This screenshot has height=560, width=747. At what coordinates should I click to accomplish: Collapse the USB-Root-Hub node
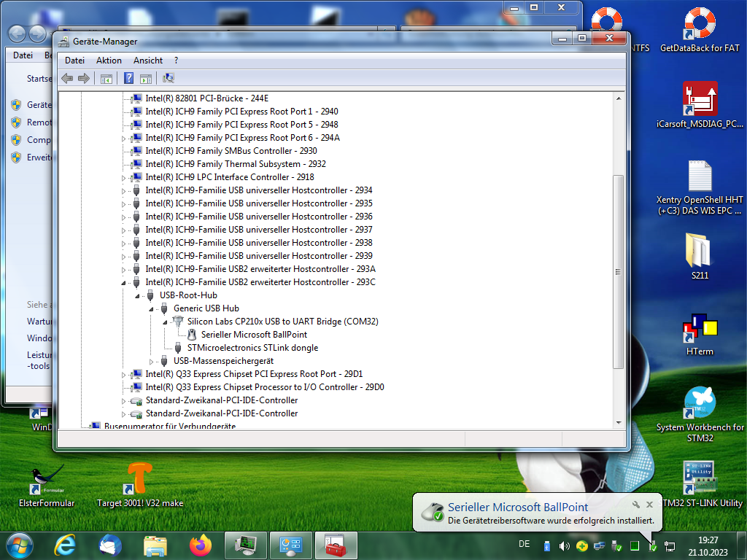click(137, 296)
